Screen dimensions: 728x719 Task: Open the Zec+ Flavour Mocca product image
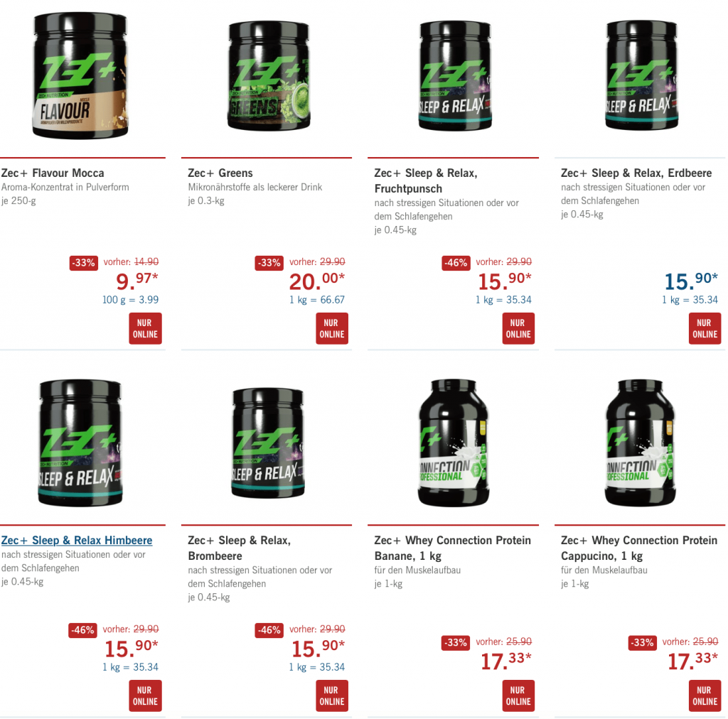(x=80, y=75)
